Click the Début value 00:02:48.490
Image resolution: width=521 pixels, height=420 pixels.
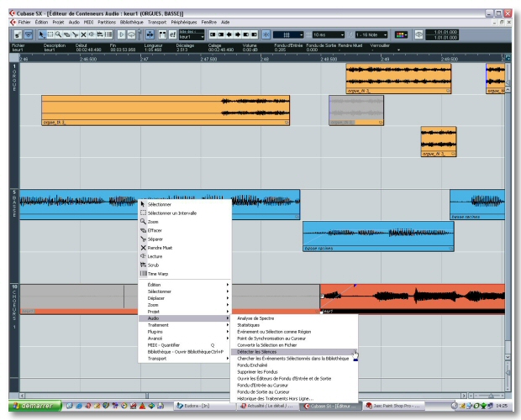tap(88, 50)
